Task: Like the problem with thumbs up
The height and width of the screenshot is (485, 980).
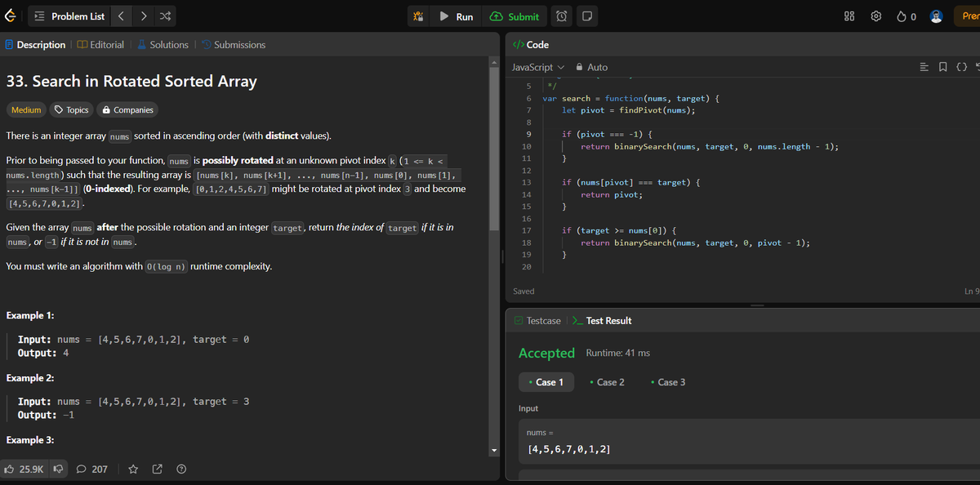Action: pyautogui.click(x=24, y=469)
